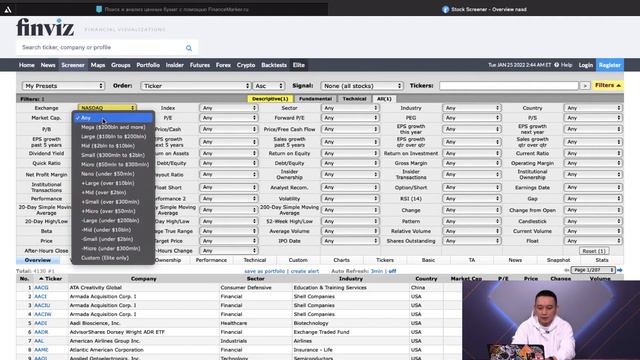Open the Snapshot view tab
Image resolution: width=640 pixels, height=360 pixels.
pyautogui.click(x=558, y=260)
